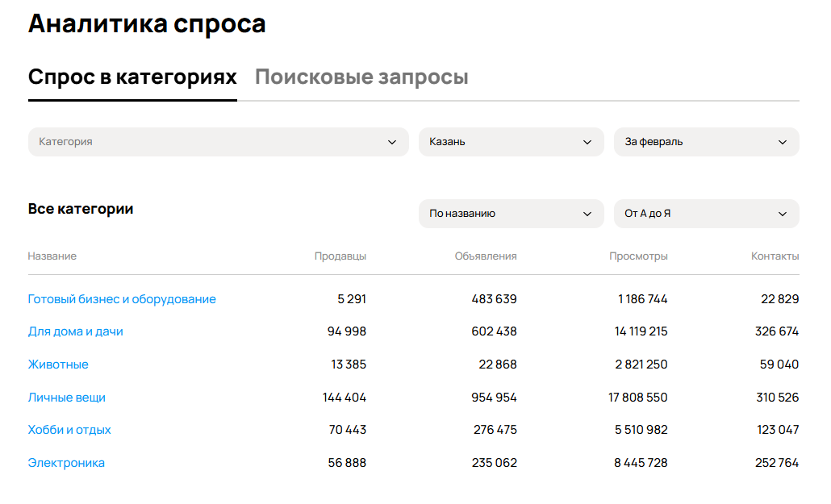The height and width of the screenshot is (504, 831).
Task: Click the chevron on the От А до Я control
Action: (783, 214)
